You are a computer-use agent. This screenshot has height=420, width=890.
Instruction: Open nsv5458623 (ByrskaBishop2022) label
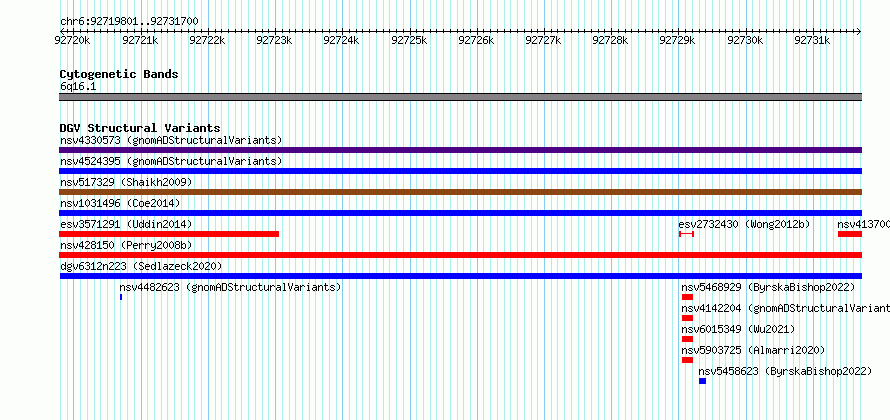pyautogui.click(x=785, y=371)
